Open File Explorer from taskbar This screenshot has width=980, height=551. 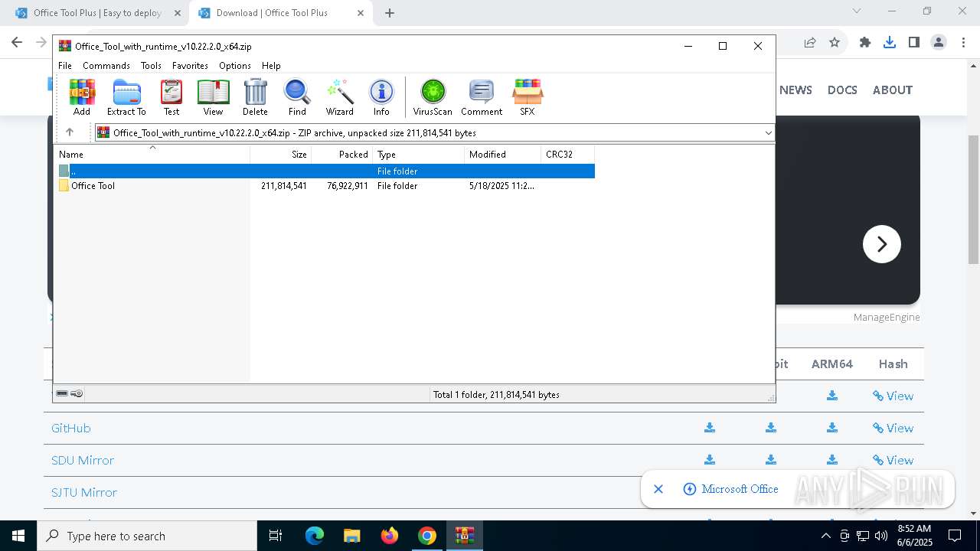351,536
